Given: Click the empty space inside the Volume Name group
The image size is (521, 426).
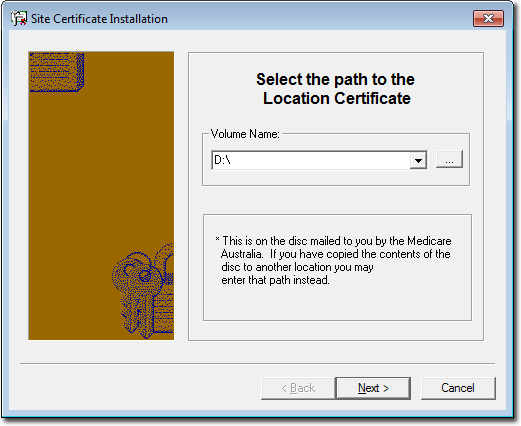Looking at the screenshot, I should [336, 177].
